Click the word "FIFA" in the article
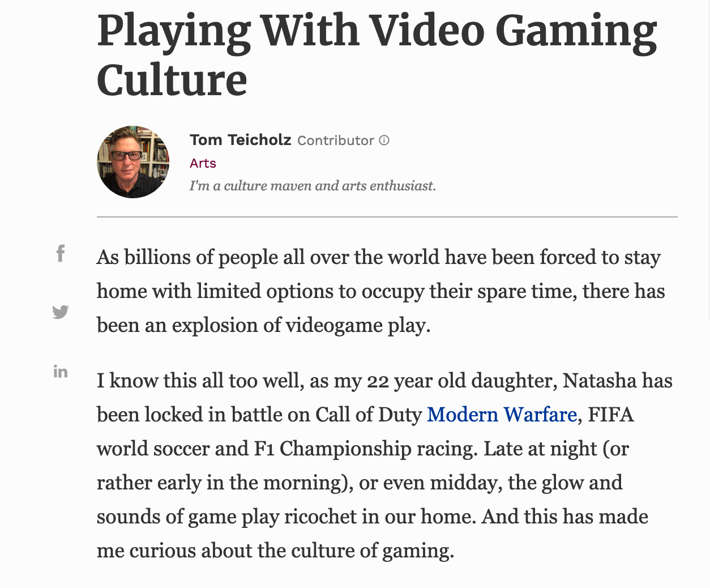 [610, 415]
